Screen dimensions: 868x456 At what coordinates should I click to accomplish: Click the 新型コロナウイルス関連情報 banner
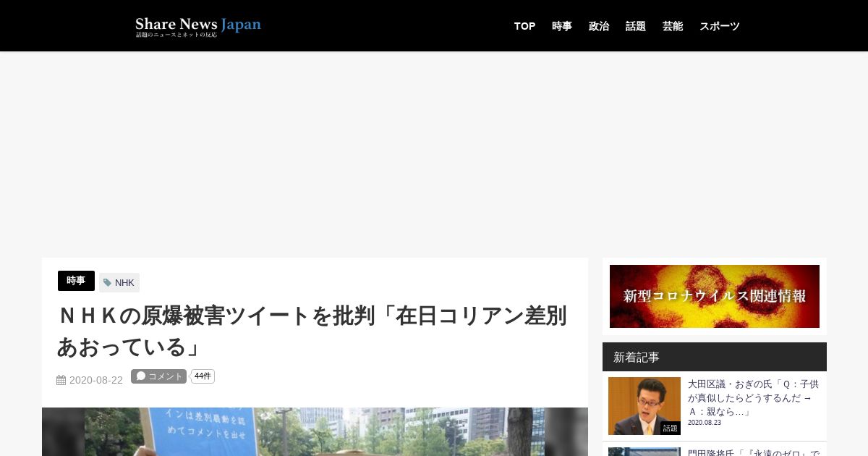pos(715,296)
